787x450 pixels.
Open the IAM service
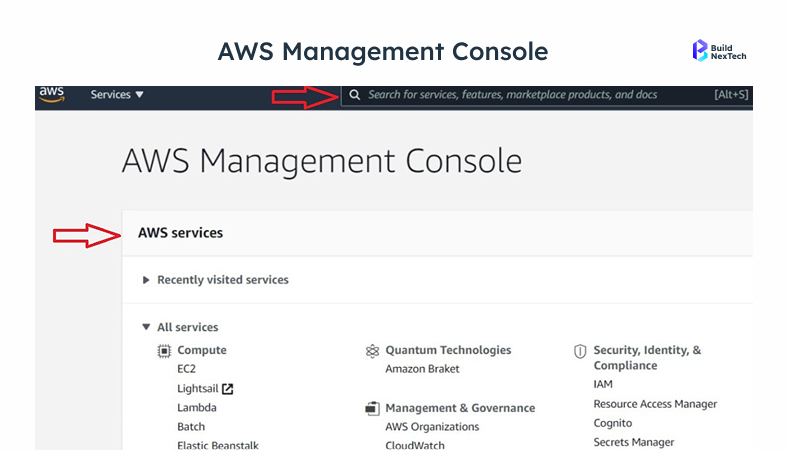tap(603, 384)
